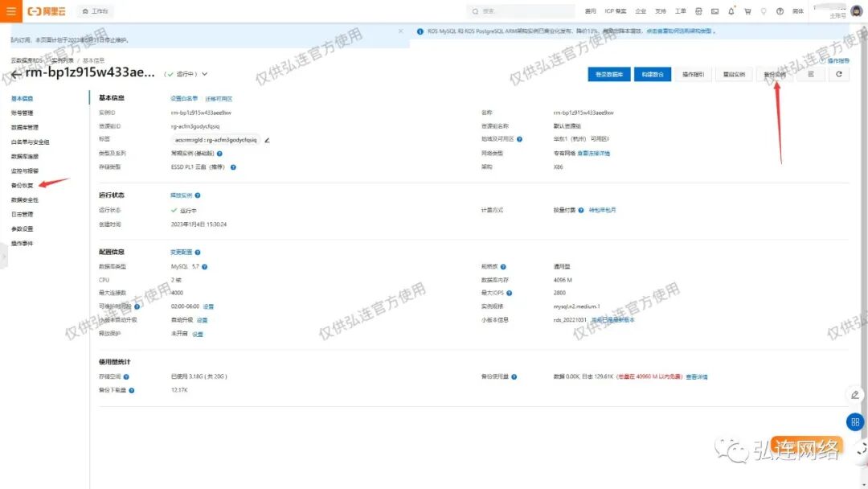
Task: Go back using the arrow beside instance name
Action: 16,74
